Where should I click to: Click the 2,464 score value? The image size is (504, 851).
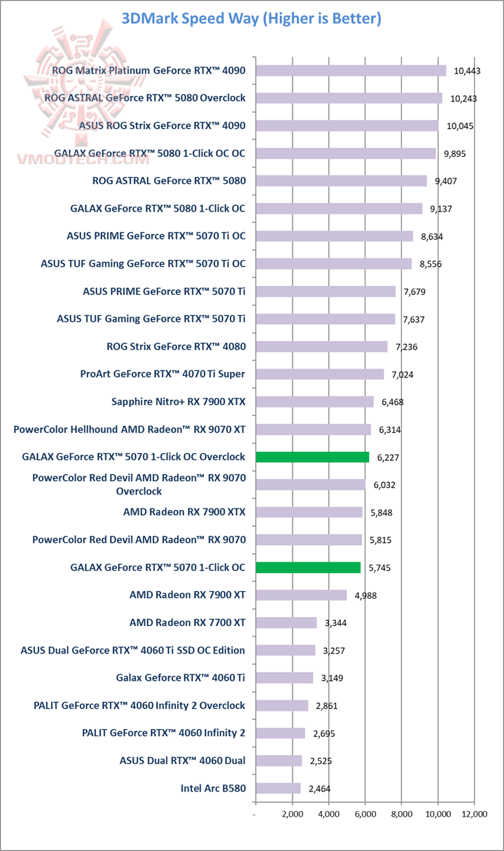pos(320,788)
